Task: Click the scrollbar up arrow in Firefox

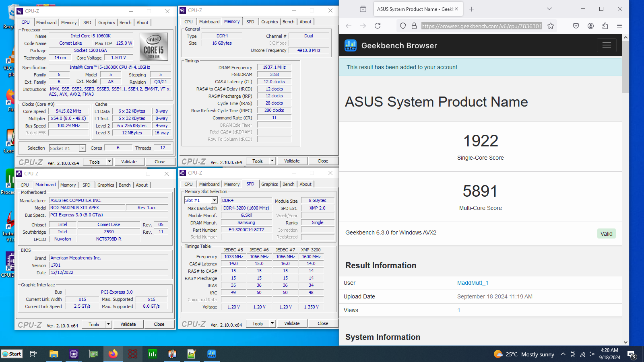Action: coord(625,37)
